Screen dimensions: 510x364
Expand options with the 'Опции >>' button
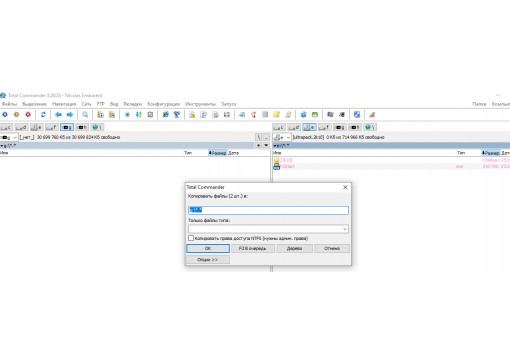click(208, 260)
